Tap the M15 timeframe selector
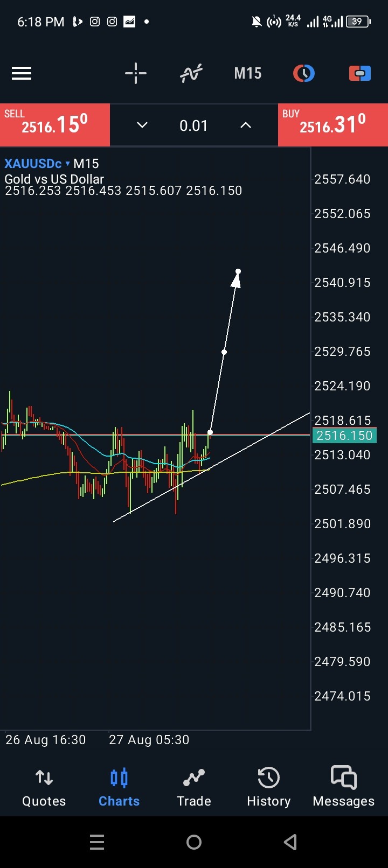This screenshot has width=388, height=868. click(247, 73)
